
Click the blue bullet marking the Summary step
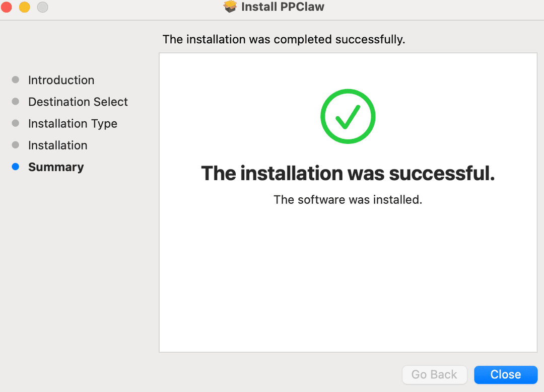[x=16, y=167]
